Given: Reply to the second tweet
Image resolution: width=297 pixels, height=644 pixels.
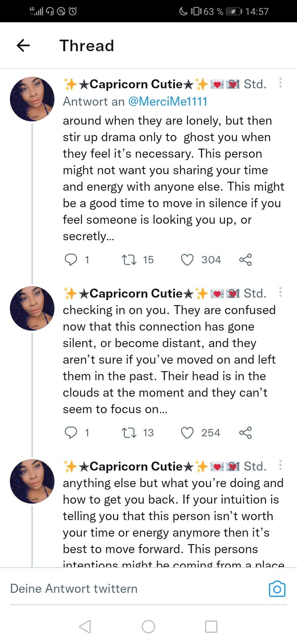Looking at the screenshot, I should tap(71, 433).
